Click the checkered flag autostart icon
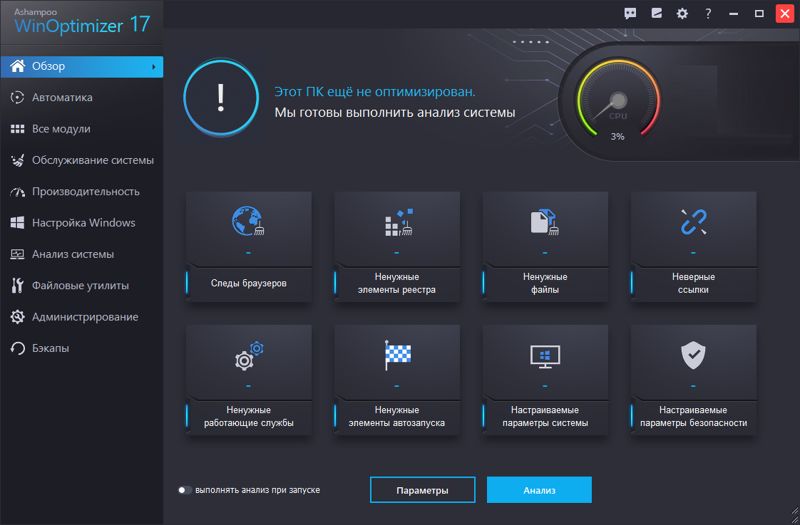This screenshot has height=525, width=800. [397, 355]
